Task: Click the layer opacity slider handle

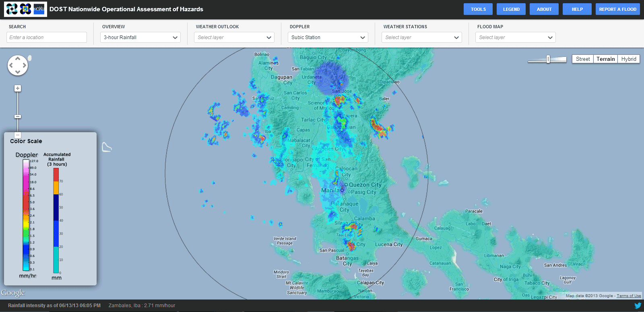Action: [x=548, y=59]
